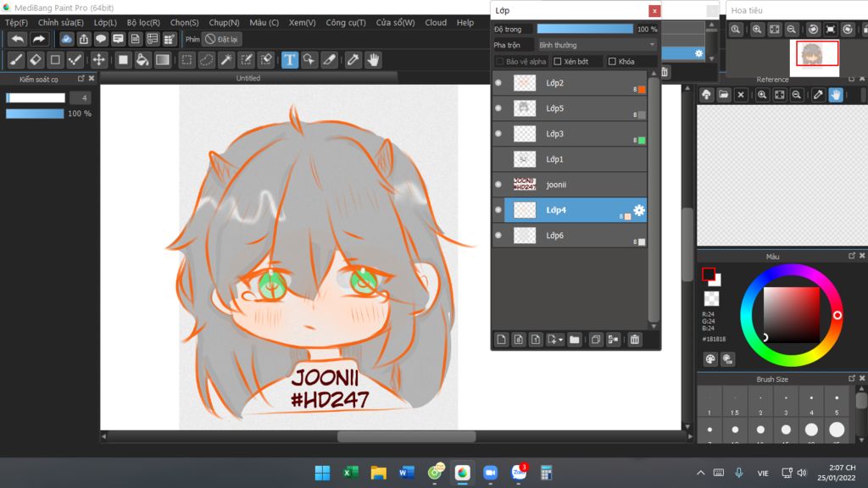Screen dimensions: 868x488
Task: Select the Move tool
Action: point(98,60)
